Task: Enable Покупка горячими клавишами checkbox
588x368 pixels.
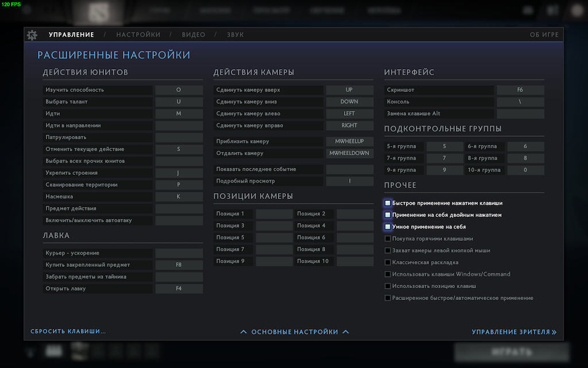Action: (388, 239)
